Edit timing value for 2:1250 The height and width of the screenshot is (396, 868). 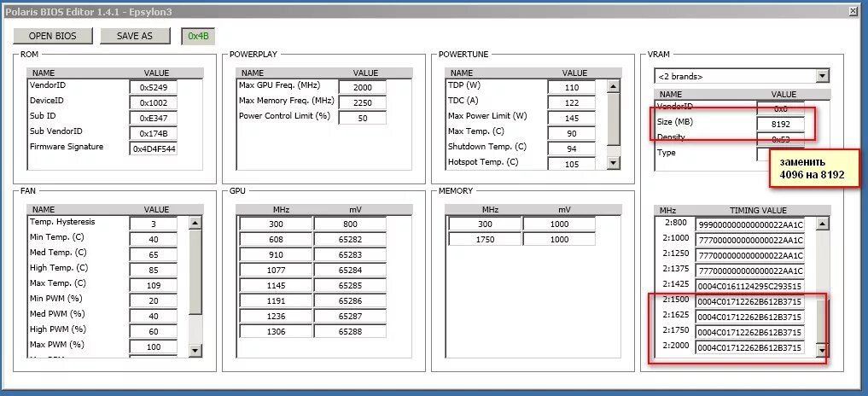coord(750,255)
